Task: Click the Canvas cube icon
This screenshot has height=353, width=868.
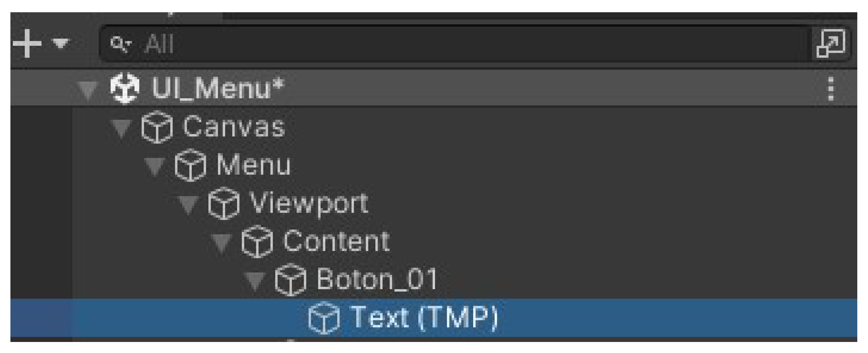Action: click(x=157, y=127)
